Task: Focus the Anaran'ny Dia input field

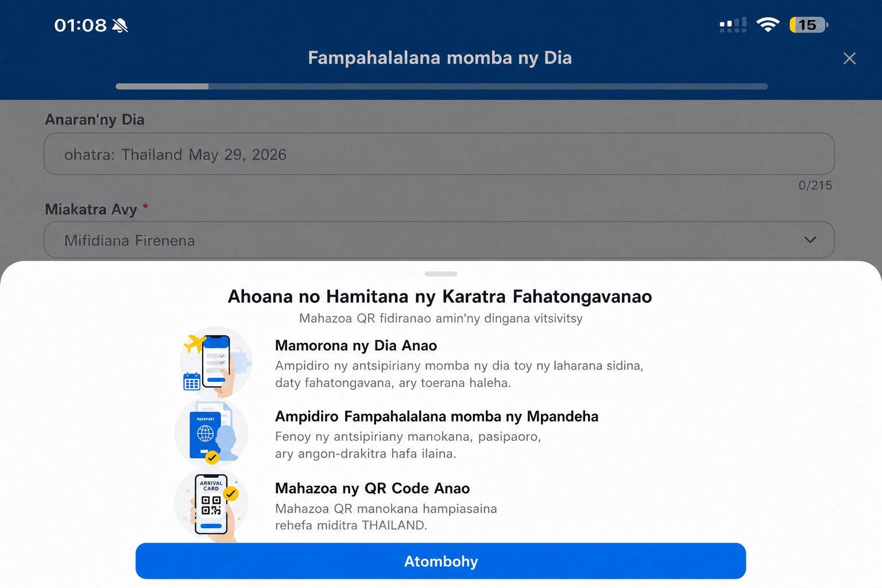Action: point(439,154)
